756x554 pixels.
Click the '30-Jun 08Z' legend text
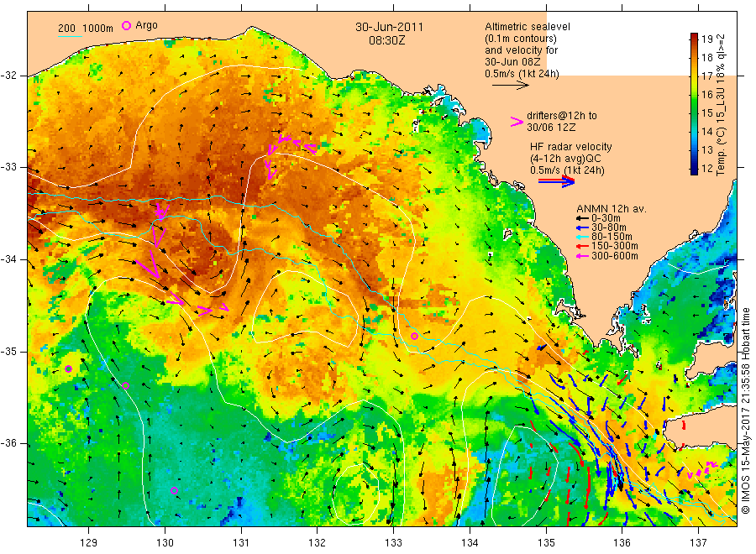(512, 62)
